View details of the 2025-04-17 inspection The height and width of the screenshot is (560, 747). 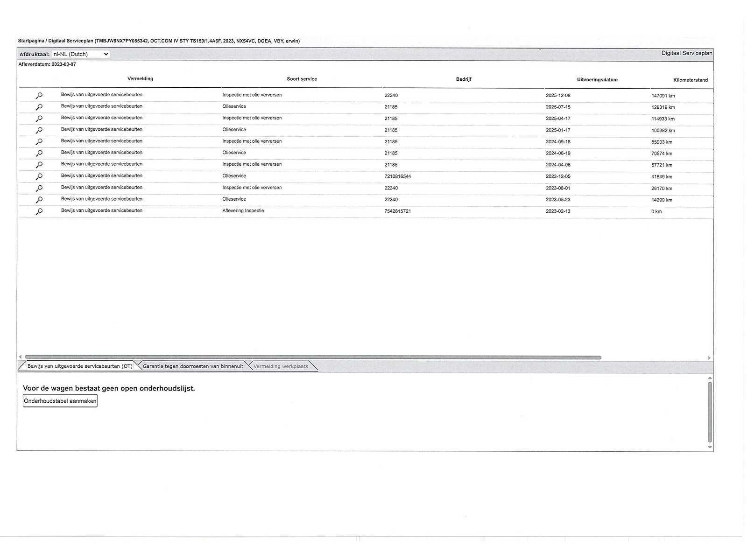[39, 119]
